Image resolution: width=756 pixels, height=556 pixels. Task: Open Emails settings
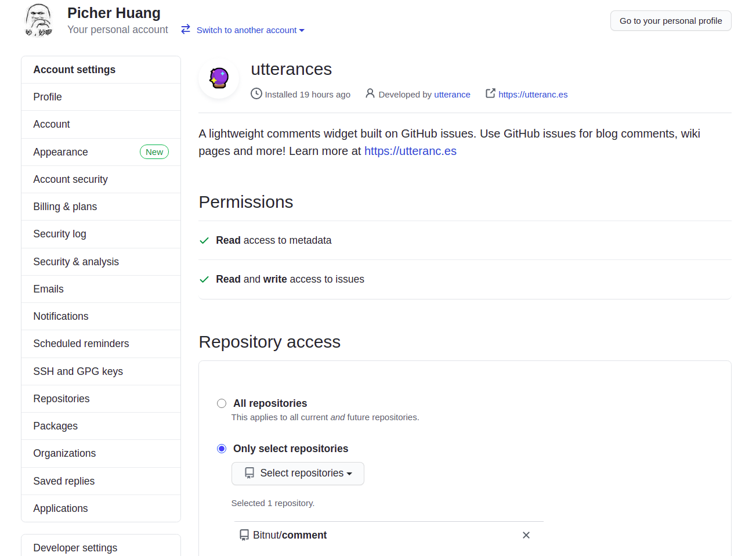click(x=101, y=289)
